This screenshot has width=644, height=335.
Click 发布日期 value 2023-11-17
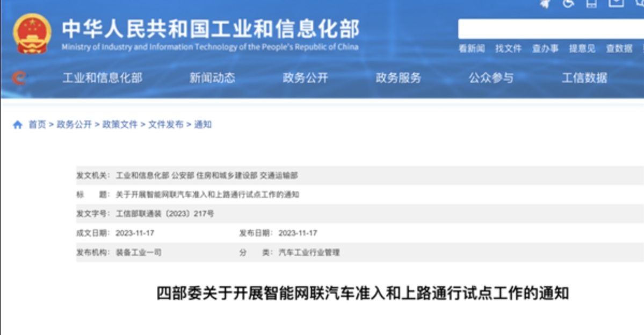(298, 233)
